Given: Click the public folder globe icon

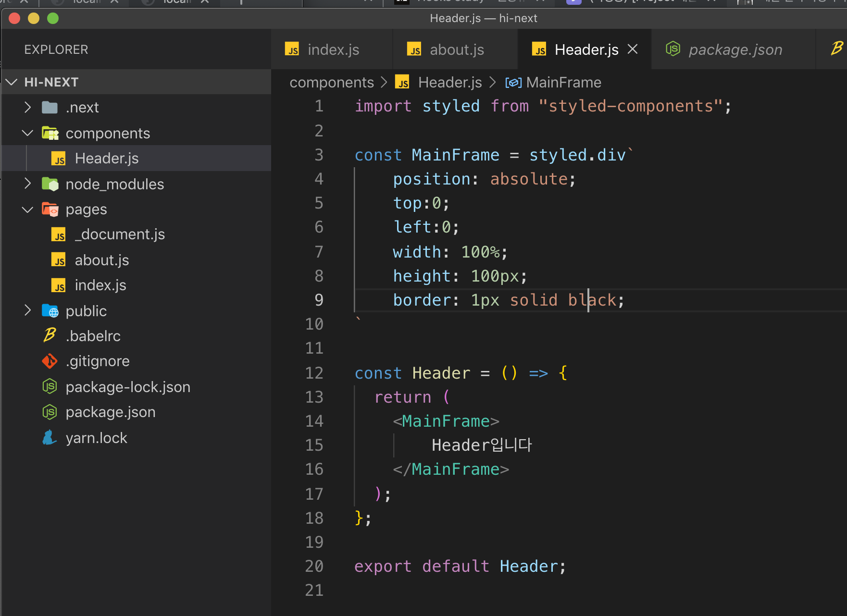Looking at the screenshot, I should point(50,311).
